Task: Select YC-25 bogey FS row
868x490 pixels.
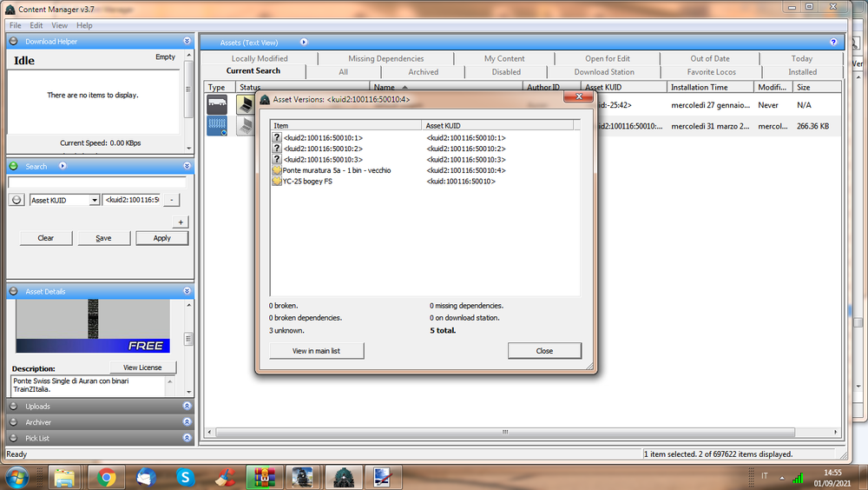Action: coord(424,182)
